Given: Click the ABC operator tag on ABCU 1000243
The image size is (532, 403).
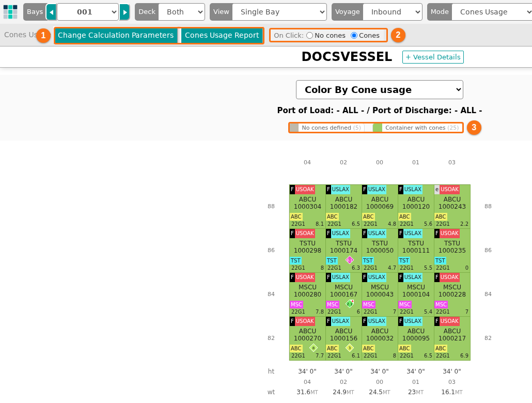Looking at the screenshot, I should (x=441, y=216).
